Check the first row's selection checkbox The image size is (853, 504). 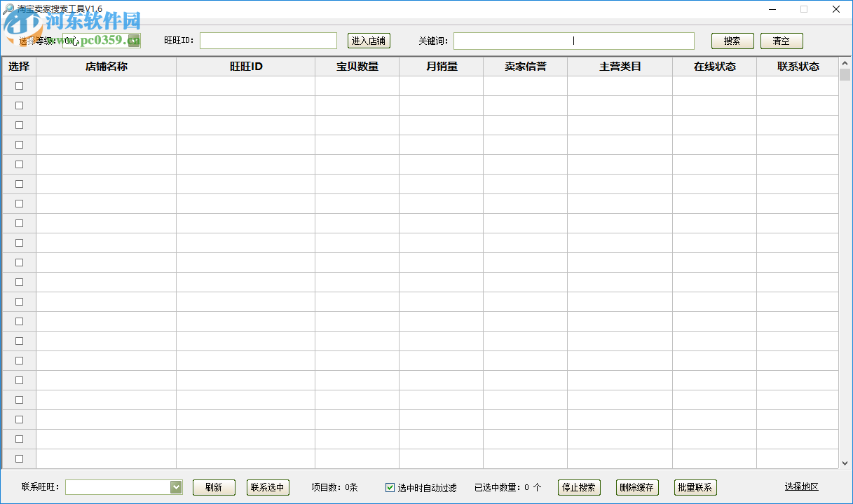(x=18, y=86)
